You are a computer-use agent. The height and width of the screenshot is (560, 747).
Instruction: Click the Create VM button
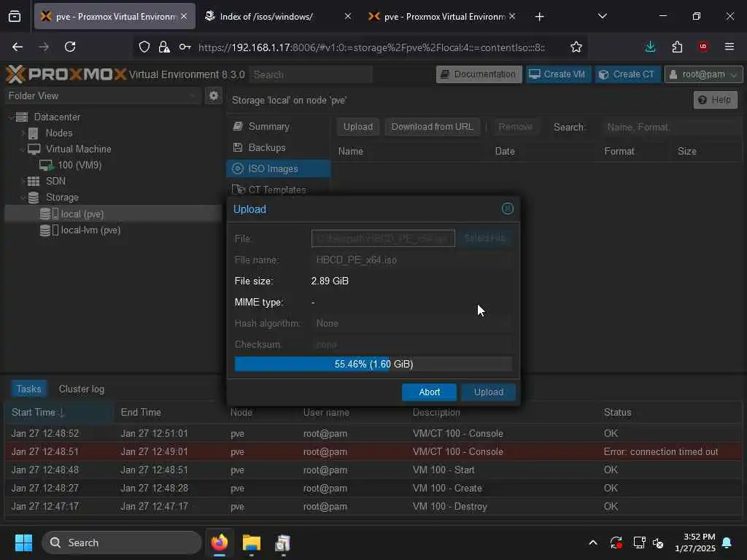558,74
